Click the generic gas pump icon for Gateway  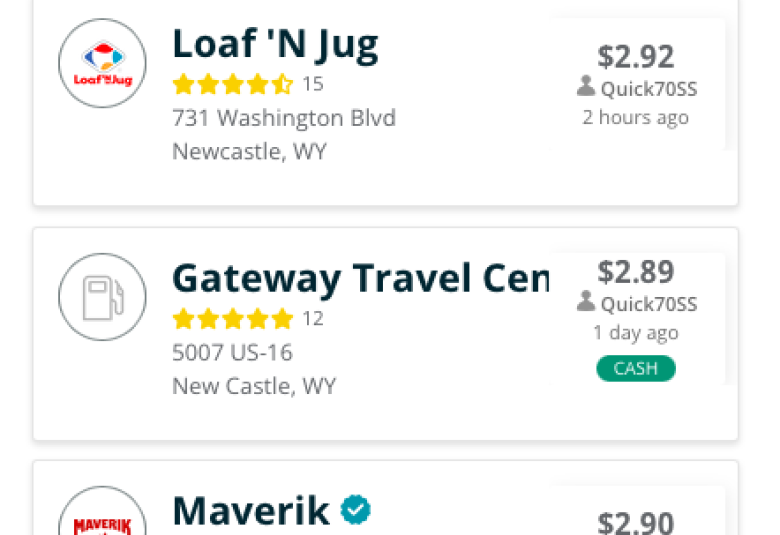pos(102,297)
